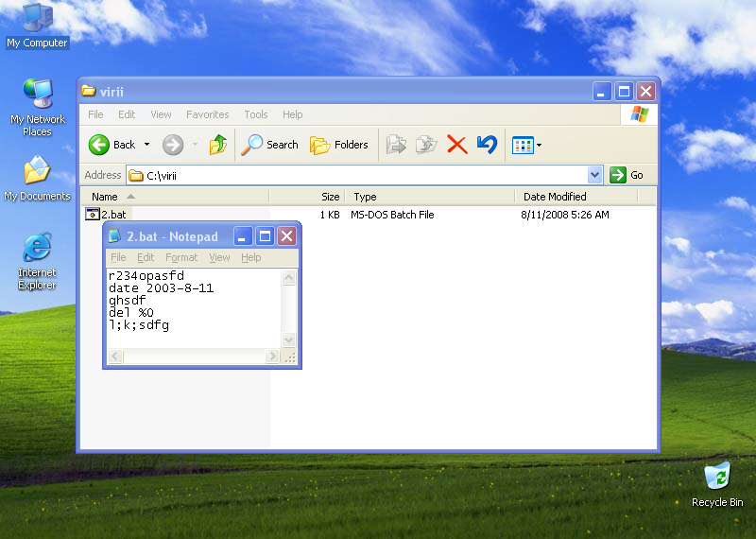Click the Windows flag logo in Explorer

(x=640, y=114)
